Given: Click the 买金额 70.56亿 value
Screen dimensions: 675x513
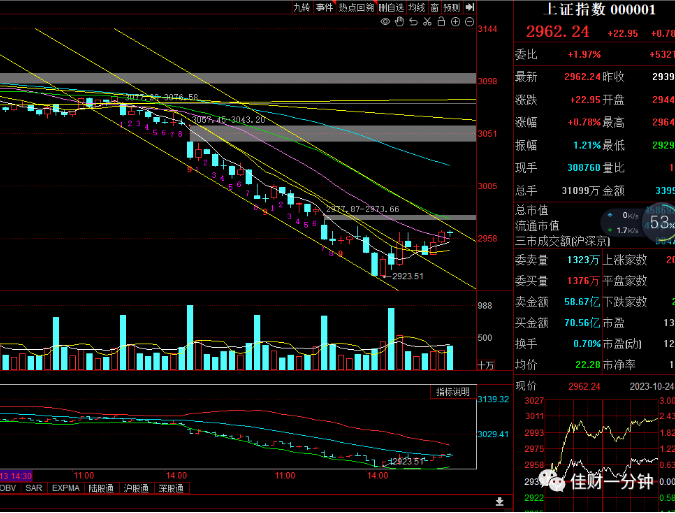Looking at the screenshot, I should pyautogui.click(x=582, y=323).
